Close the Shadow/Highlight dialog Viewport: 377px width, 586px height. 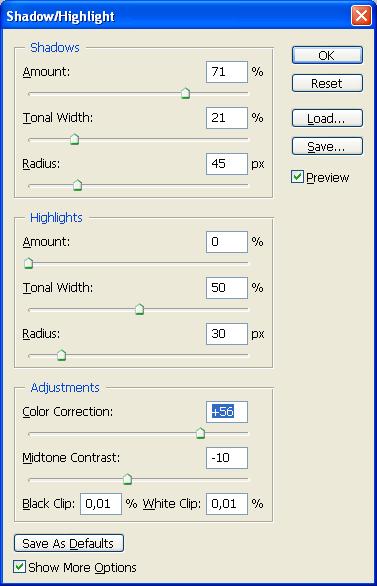pyautogui.click(x=361, y=16)
